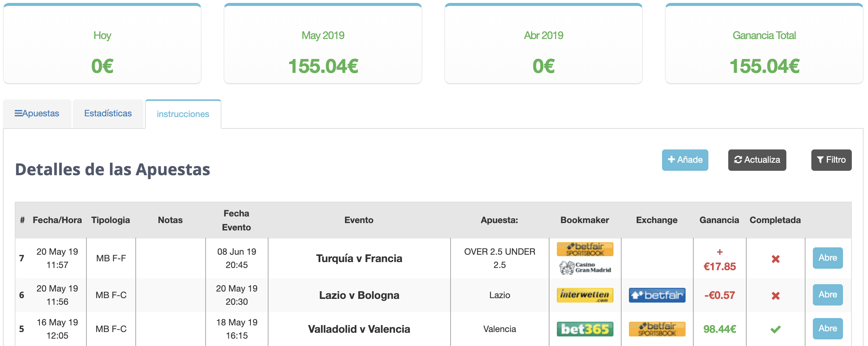Click the red cross for bet 7
Screen dimensions: 868x346
tap(775, 259)
